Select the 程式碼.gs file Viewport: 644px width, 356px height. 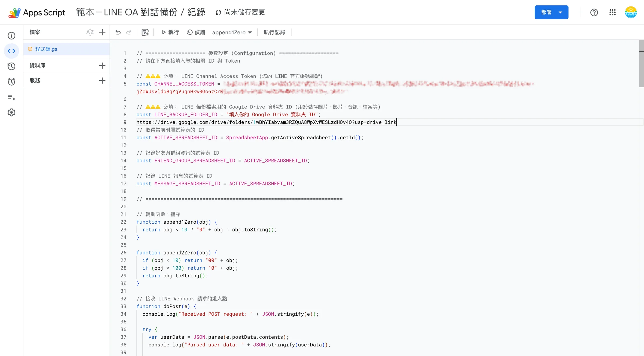coord(67,49)
